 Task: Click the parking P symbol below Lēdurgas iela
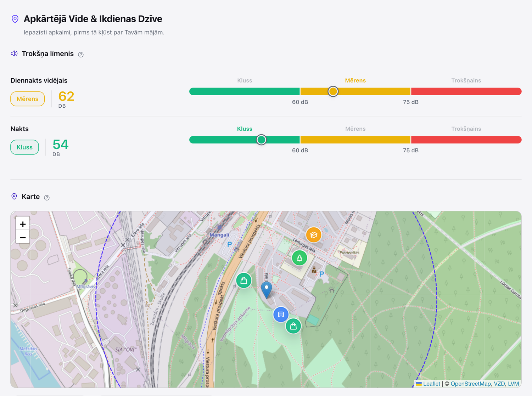(x=321, y=274)
